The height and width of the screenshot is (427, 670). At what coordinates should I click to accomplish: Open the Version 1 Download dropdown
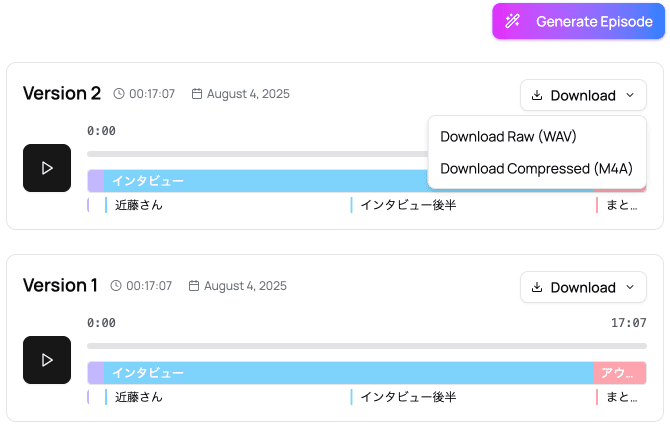(583, 287)
